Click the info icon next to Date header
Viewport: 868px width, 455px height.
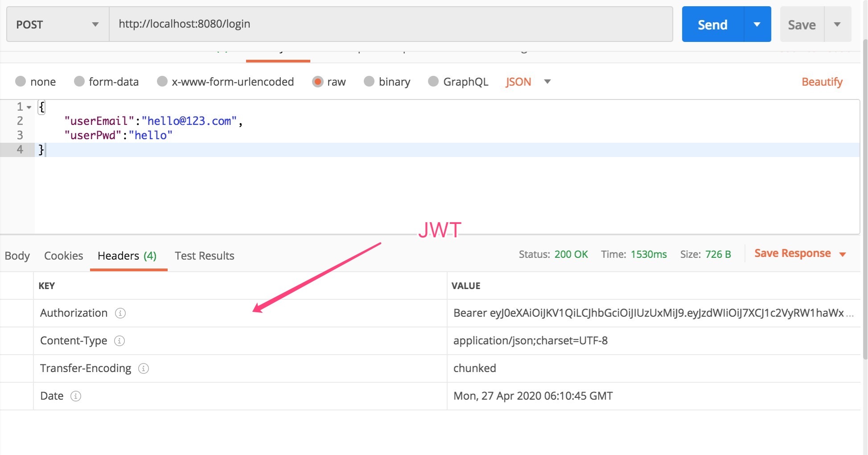point(77,396)
